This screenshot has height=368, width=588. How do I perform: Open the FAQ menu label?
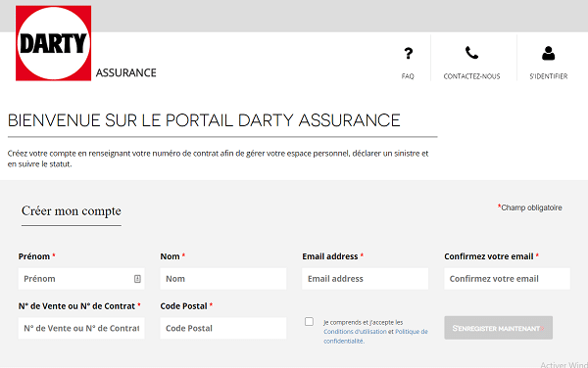[x=408, y=76]
